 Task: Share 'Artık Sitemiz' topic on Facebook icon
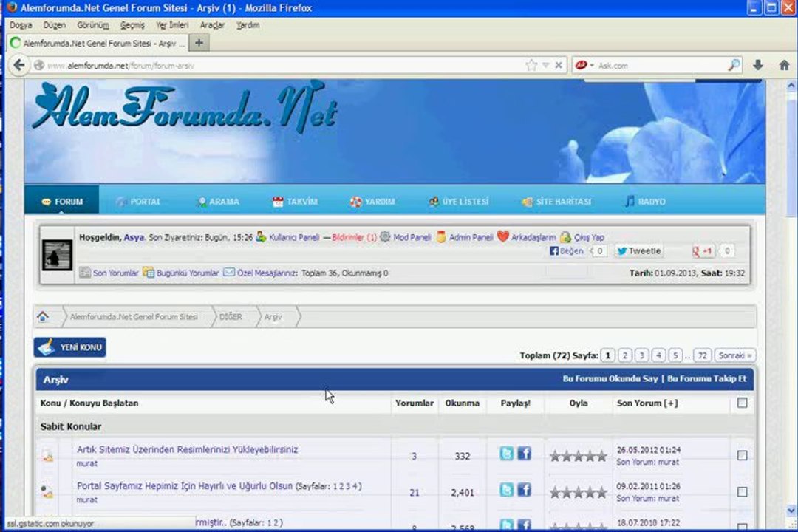(524, 453)
